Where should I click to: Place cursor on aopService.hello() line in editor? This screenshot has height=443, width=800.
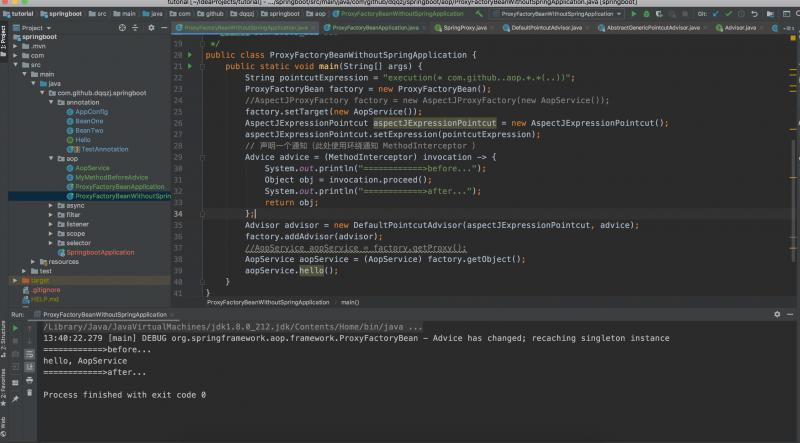coord(291,270)
